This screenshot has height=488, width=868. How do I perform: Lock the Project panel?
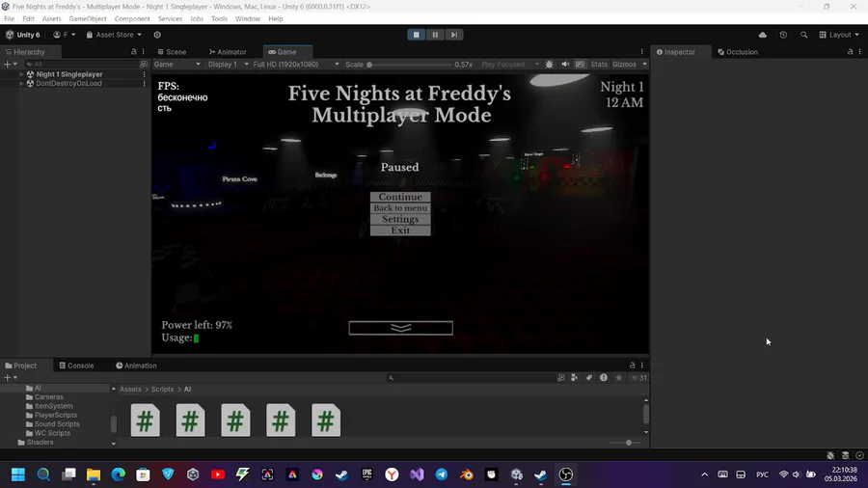(632, 366)
